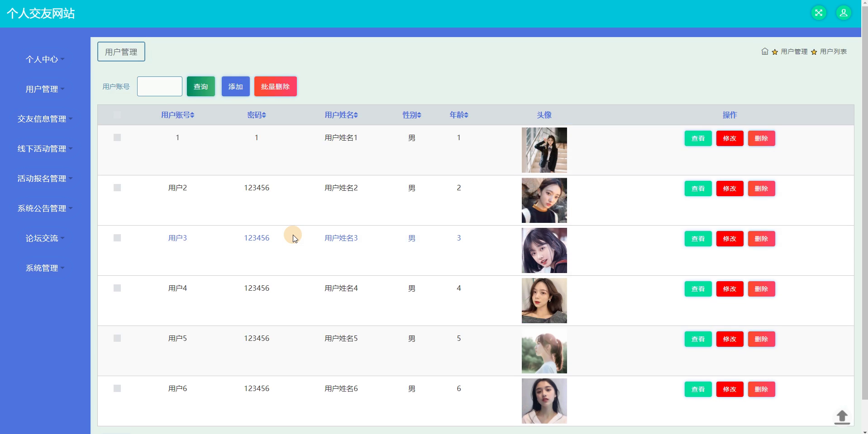Toggle fullscreen with the expand icon
Viewport: 868px width, 434px height.
(818, 13)
